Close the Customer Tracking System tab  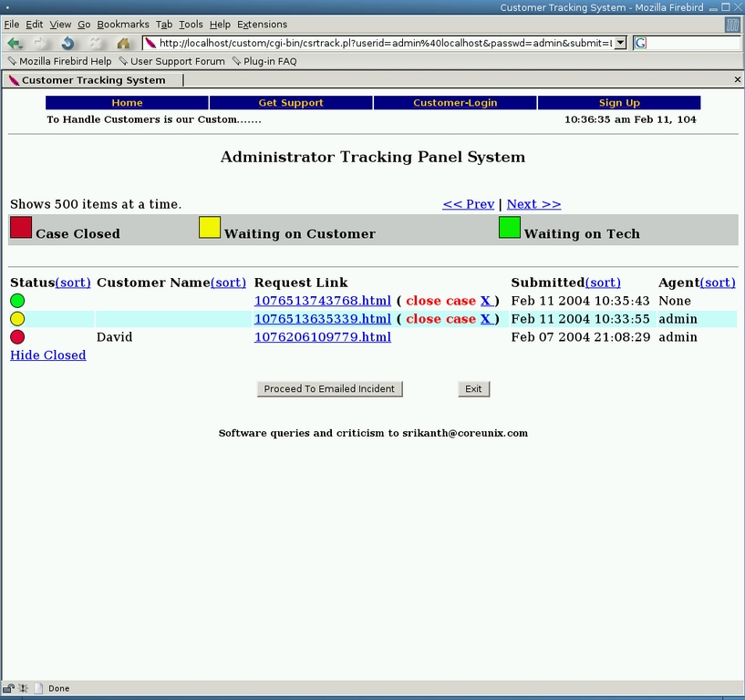738,80
